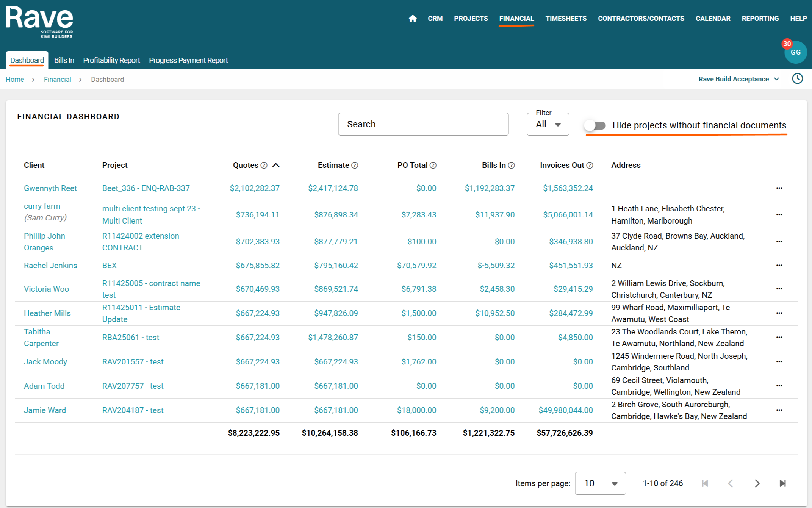Open the Items per page dropdown

click(x=600, y=483)
